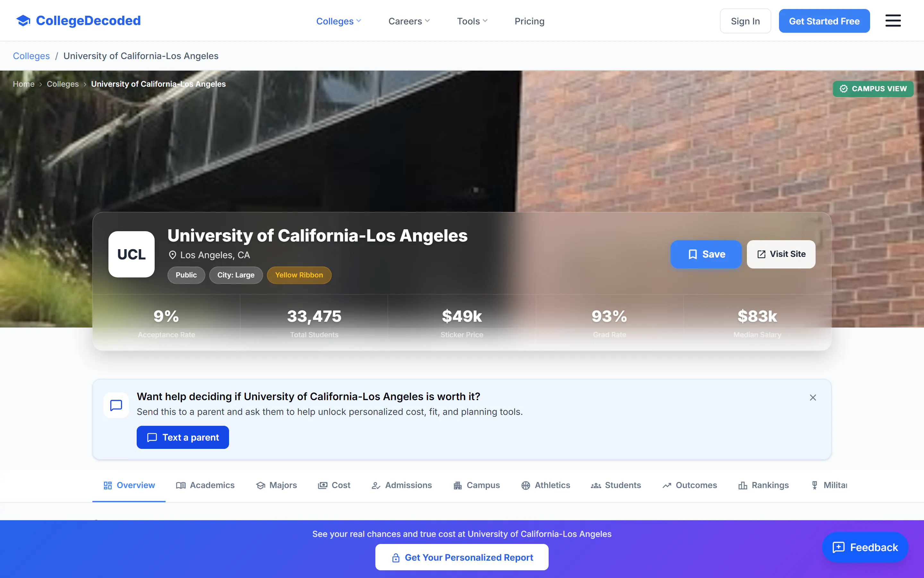Click the UCL logo tile
Image resolution: width=924 pixels, height=578 pixels.
point(131,254)
